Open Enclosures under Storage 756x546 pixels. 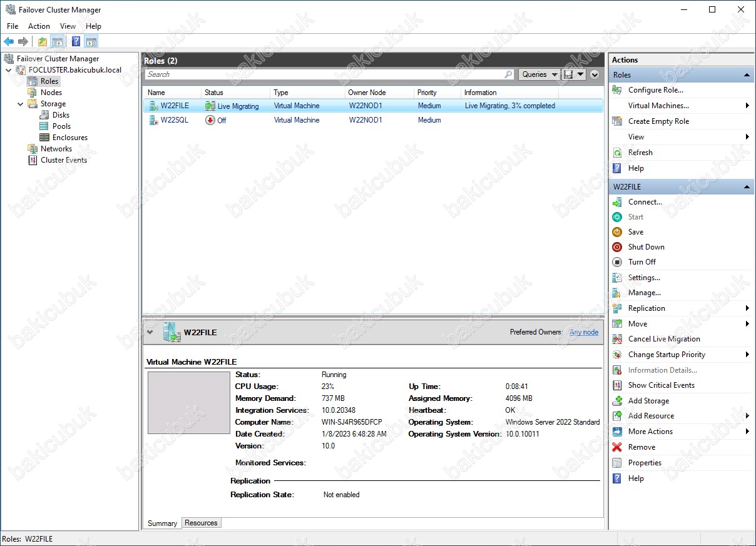70,138
